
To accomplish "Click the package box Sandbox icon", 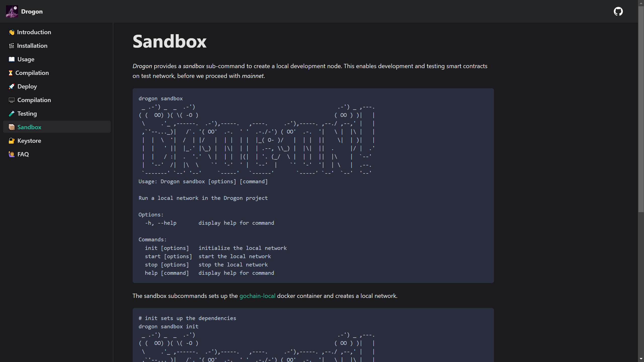I will [12, 127].
